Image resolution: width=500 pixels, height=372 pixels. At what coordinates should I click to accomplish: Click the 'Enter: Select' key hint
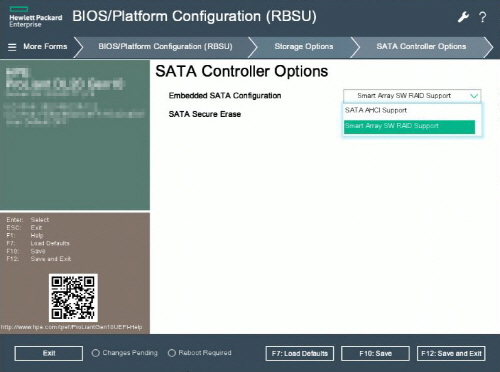[28, 220]
